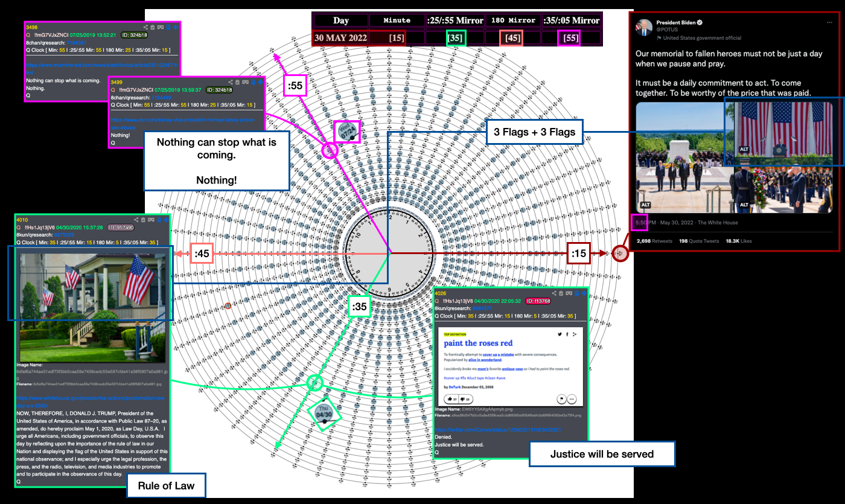This screenshot has width=845, height=504.
Task: Click the ID: 957a90 badge on post 4010
Action: tap(121, 228)
